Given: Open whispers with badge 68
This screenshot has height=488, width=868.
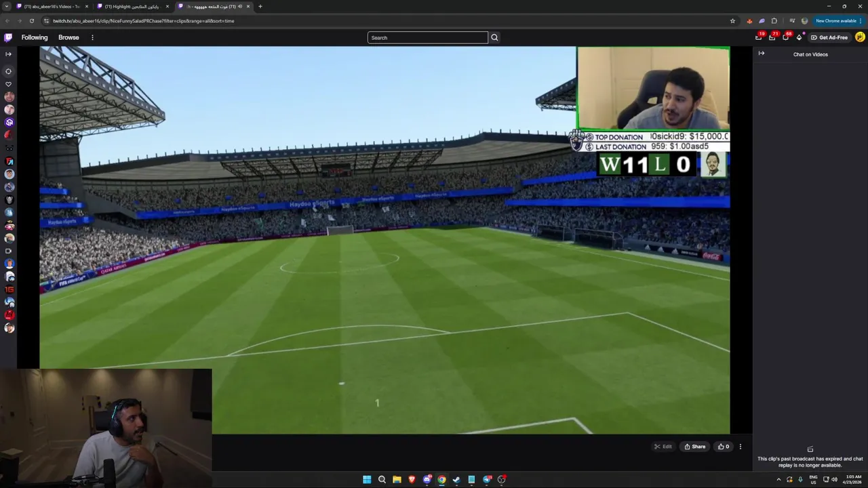Looking at the screenshot, I should tap(786, 37).
